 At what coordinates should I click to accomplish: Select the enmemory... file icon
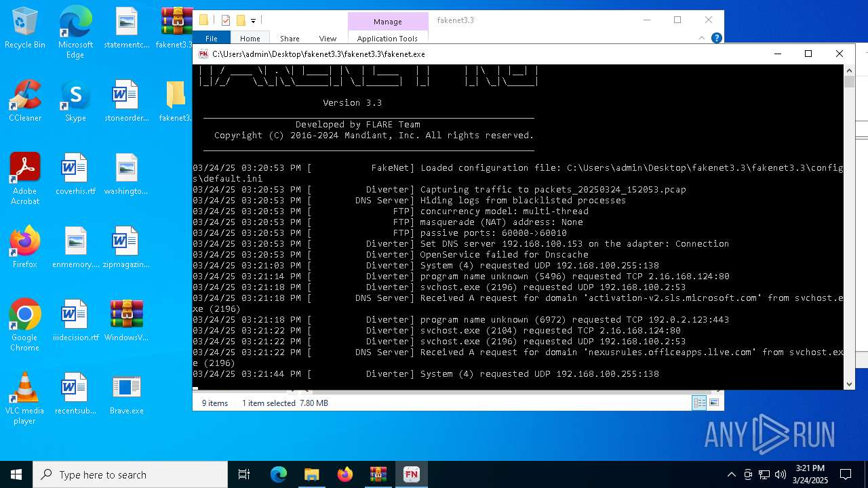click(x=75, y=247)
